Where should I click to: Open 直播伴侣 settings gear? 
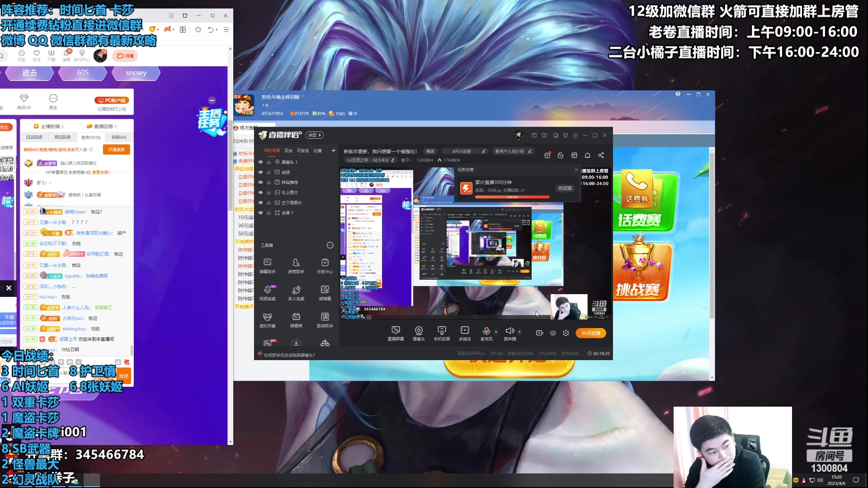pyautogui.click(x=566, y=333)
